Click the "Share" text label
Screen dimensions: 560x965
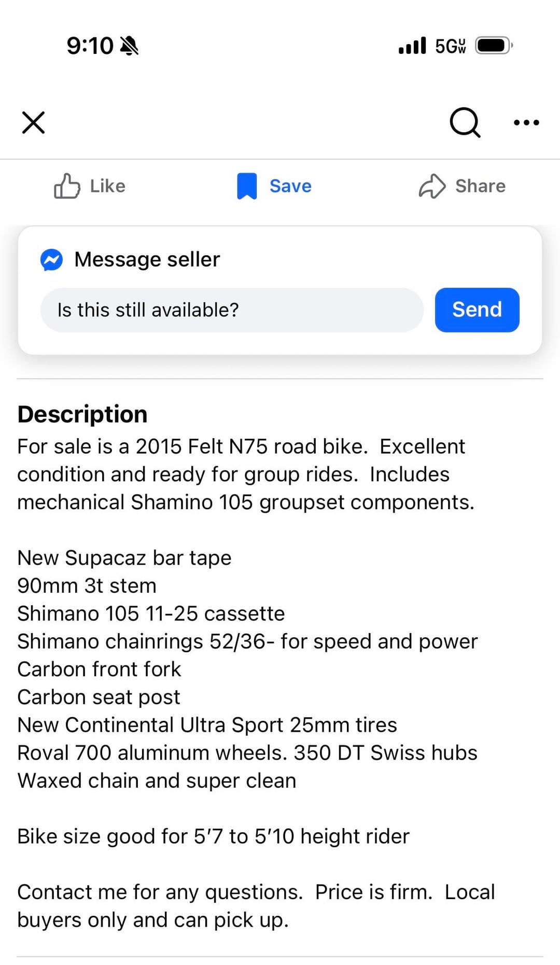[x=480, y=186]
